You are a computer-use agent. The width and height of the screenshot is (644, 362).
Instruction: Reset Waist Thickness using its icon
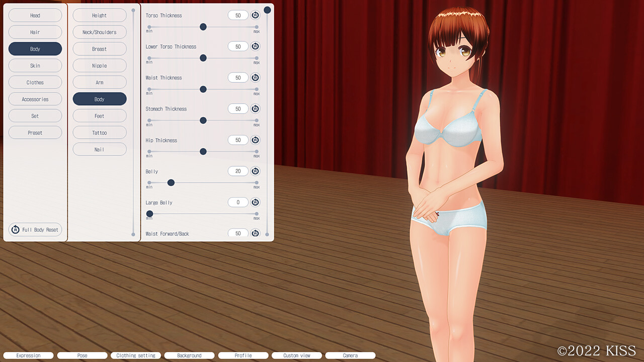point(255,78)
